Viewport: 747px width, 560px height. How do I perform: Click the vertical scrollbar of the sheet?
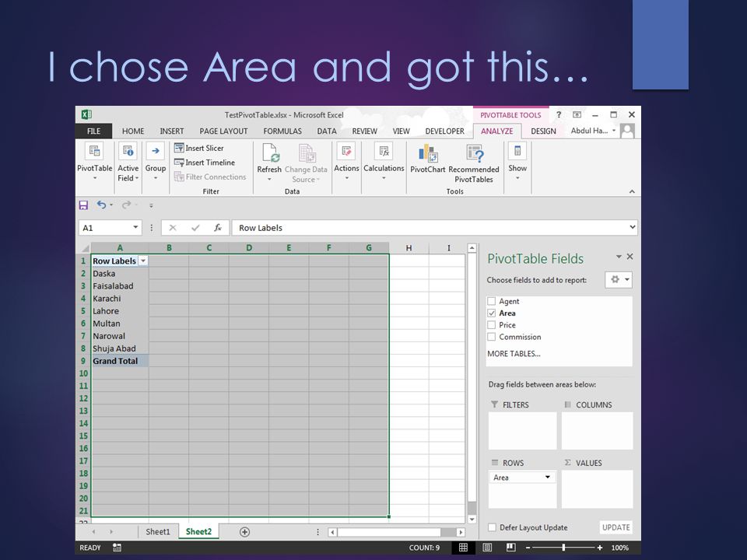click(x=472, y=383)
